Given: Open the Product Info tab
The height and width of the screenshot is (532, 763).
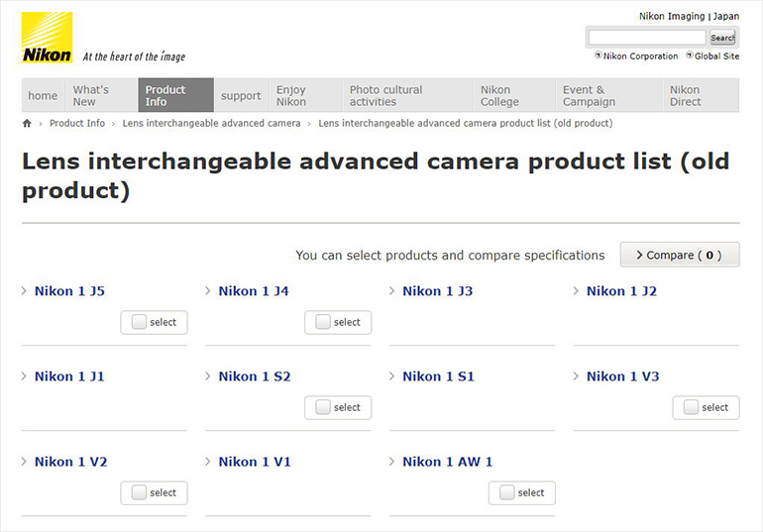Looking at the screenshot, I should point(175,96).
